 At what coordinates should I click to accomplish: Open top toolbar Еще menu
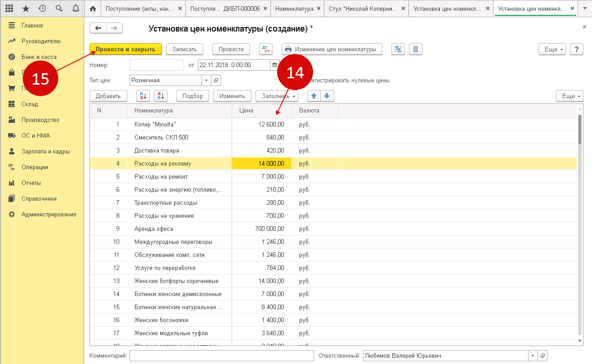[552, 49]
